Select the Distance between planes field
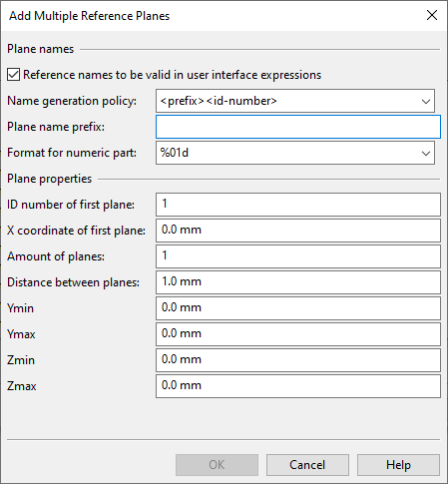 tap(298, 282)
